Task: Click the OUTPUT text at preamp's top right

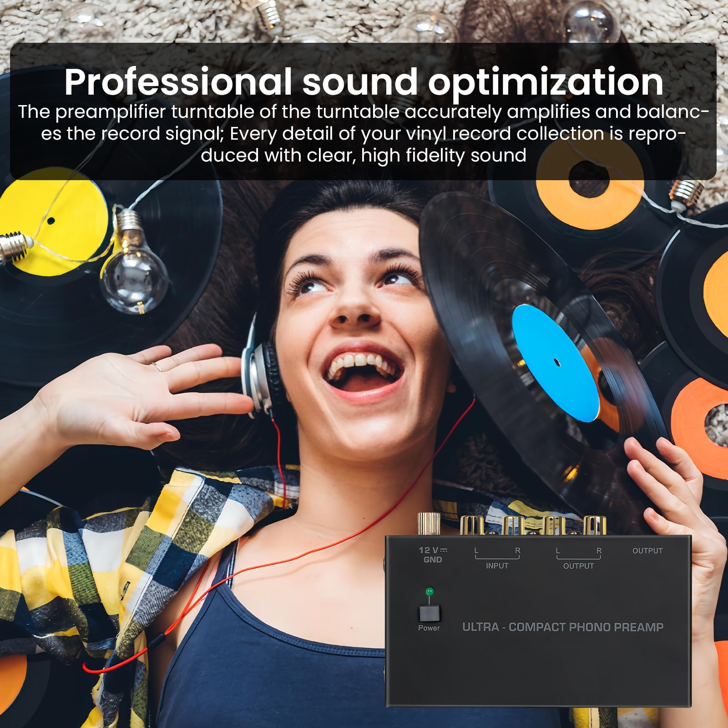Action: [647, 551]
